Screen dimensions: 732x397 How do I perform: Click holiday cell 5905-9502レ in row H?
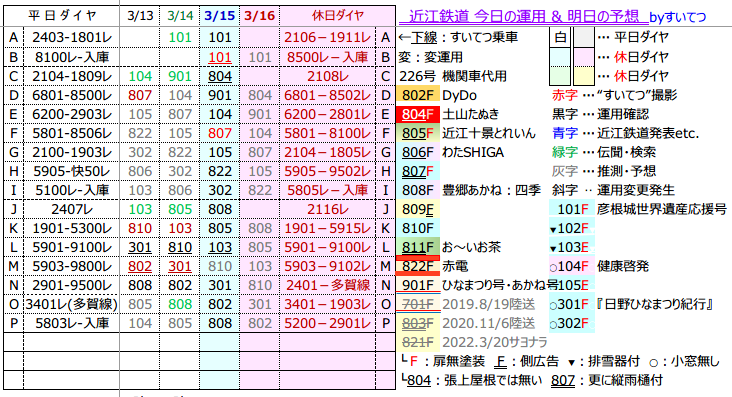[328, 171]
